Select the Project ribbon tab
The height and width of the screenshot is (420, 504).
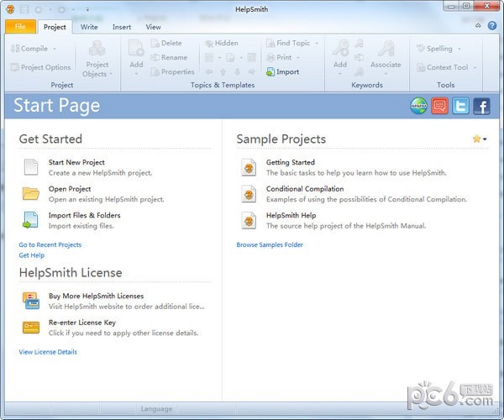(x=55, y=27)
